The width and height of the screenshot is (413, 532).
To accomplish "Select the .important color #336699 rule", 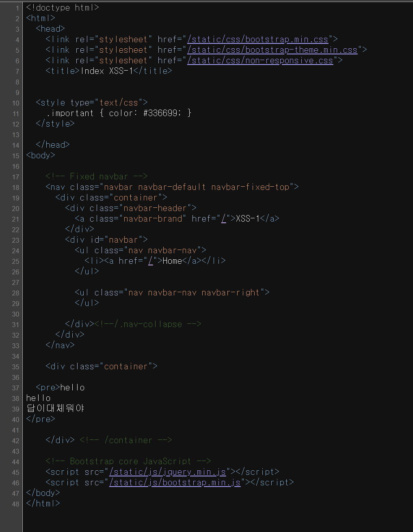I will [118, 113].
